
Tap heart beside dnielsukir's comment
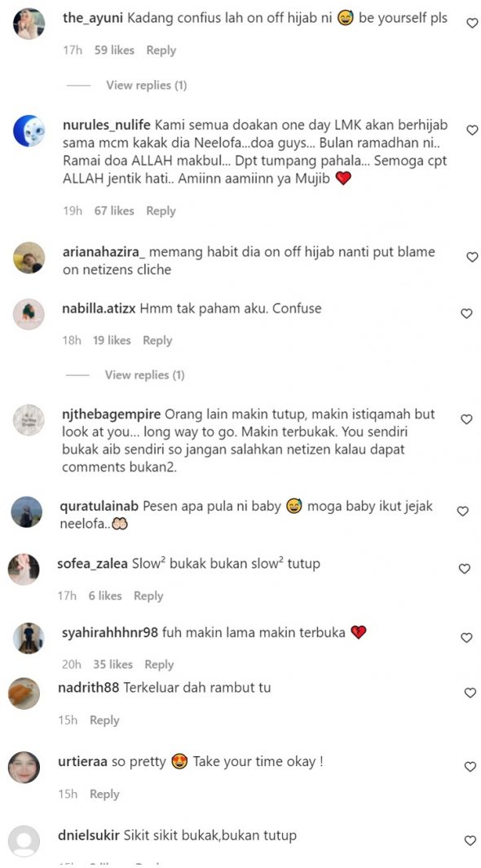point(470,841)
